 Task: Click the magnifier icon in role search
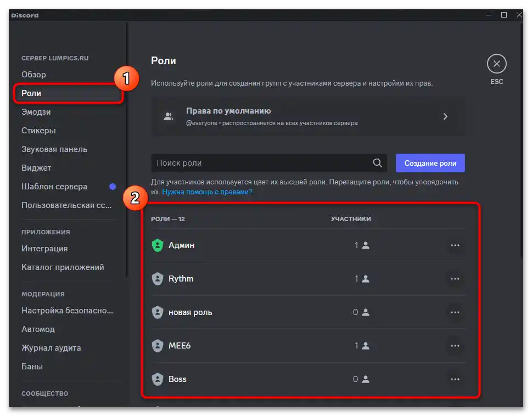(x=377, y=163)
